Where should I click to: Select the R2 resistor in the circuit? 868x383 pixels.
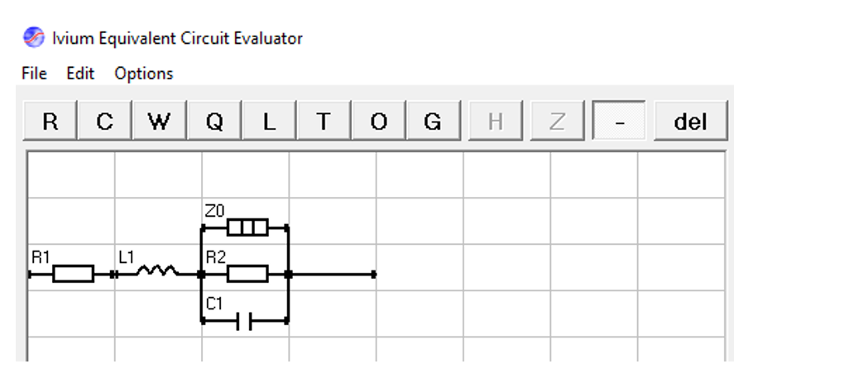point(247,274)
